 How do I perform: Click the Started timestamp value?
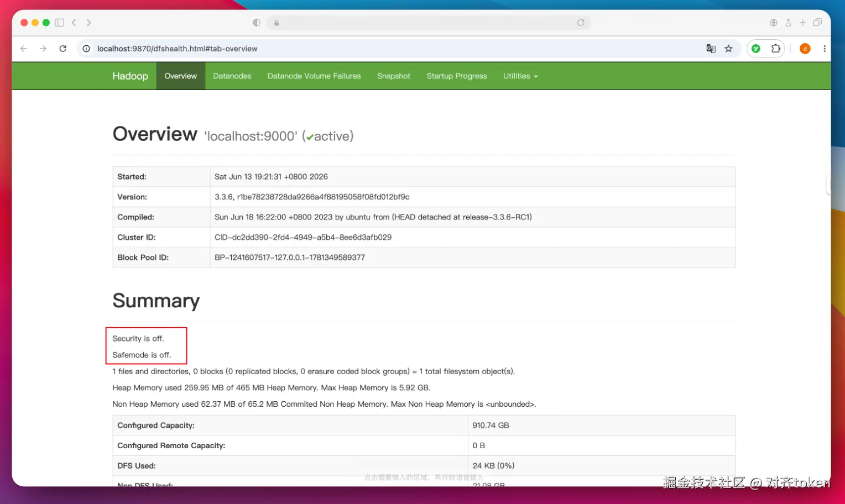[x=271, y=177]
